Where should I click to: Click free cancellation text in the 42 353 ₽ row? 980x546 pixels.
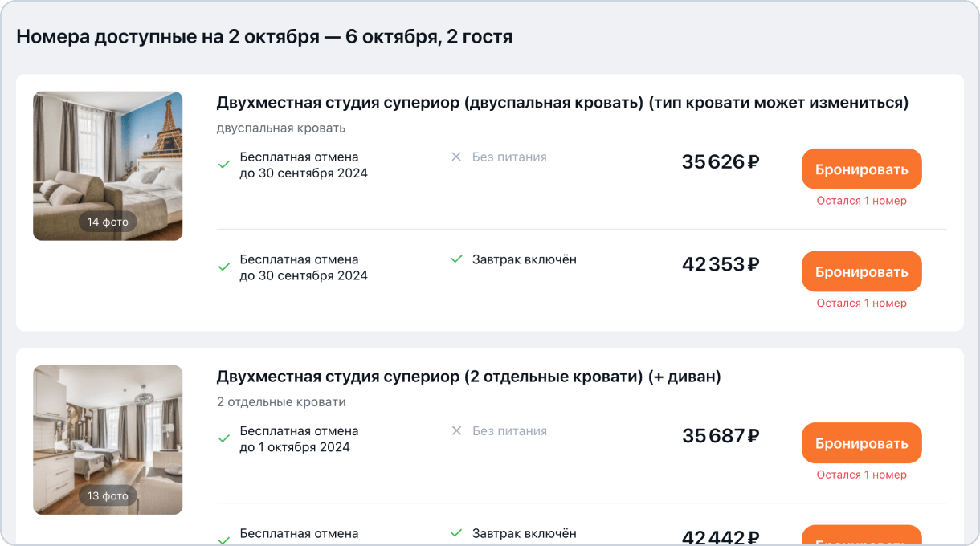click(x=304, y=267)
